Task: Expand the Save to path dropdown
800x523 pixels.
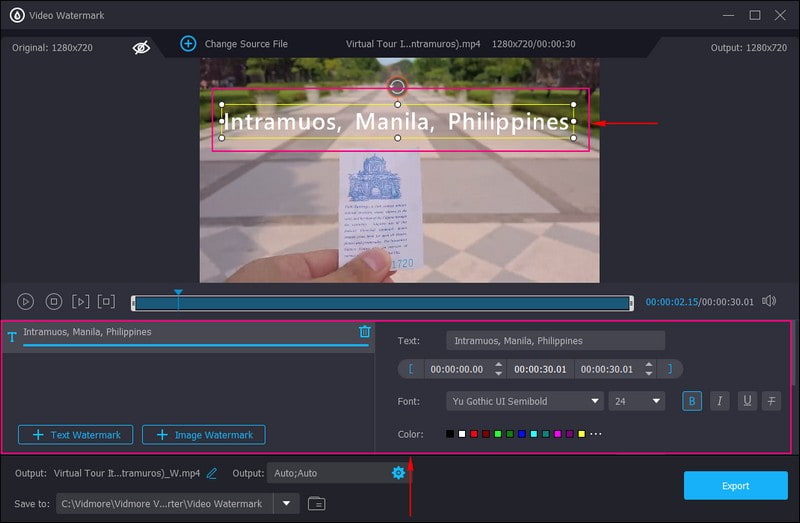Action: point(287,503)
